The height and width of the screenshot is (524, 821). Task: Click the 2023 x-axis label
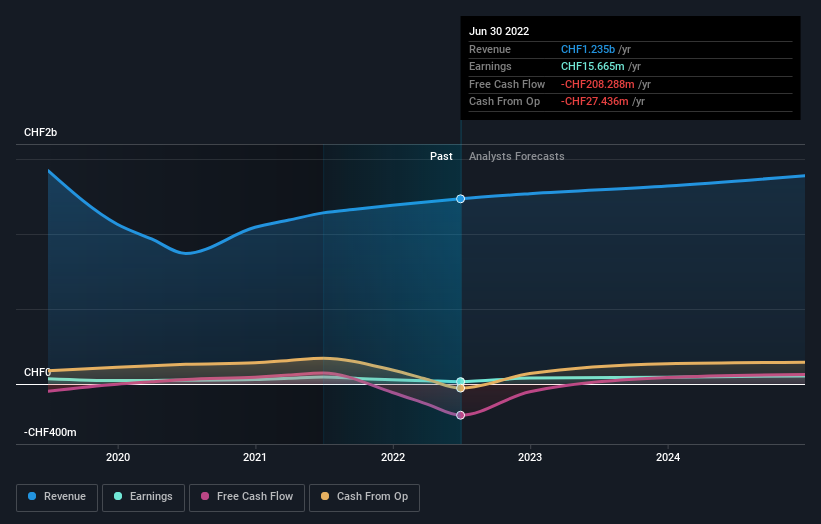(x=530, y=457)
